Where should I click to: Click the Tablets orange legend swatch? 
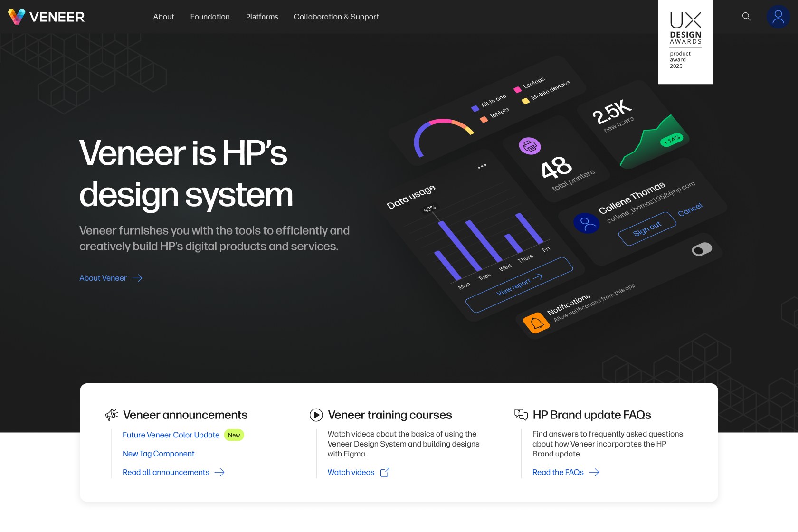click(484, 120)
